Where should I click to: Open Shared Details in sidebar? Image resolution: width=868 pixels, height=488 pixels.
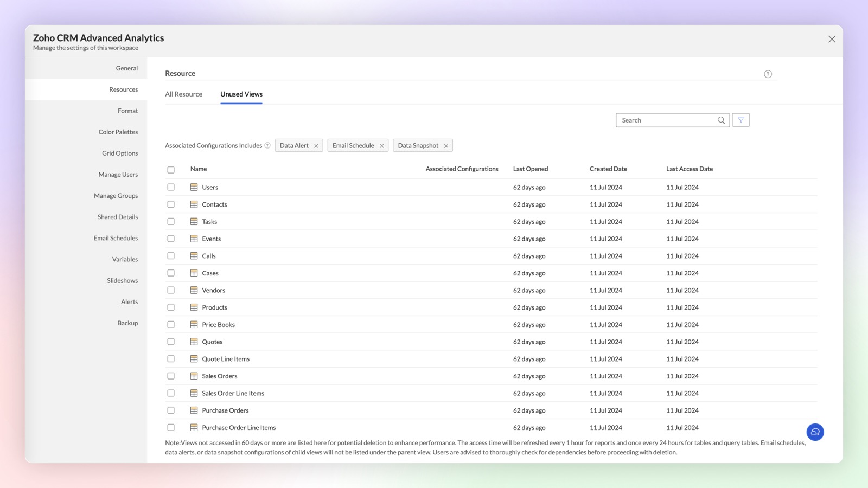tap(86, 217)
